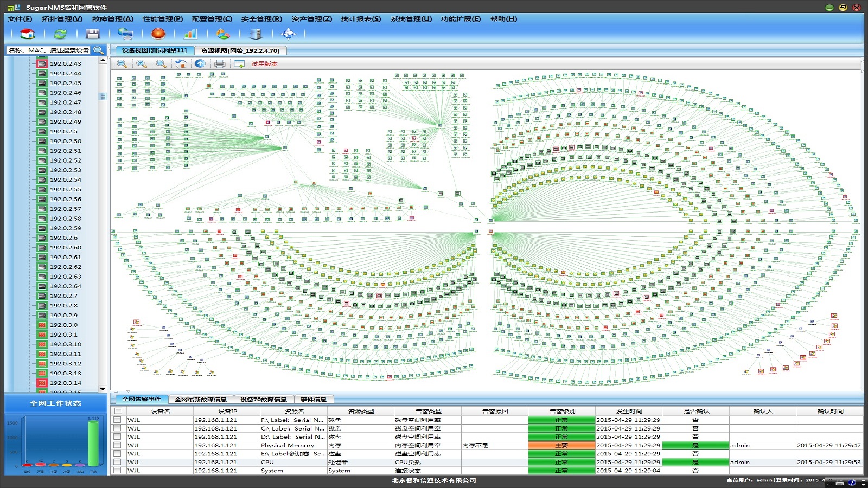Open the globe and monitor network icon
868x488 pixels.
(125, 34)
